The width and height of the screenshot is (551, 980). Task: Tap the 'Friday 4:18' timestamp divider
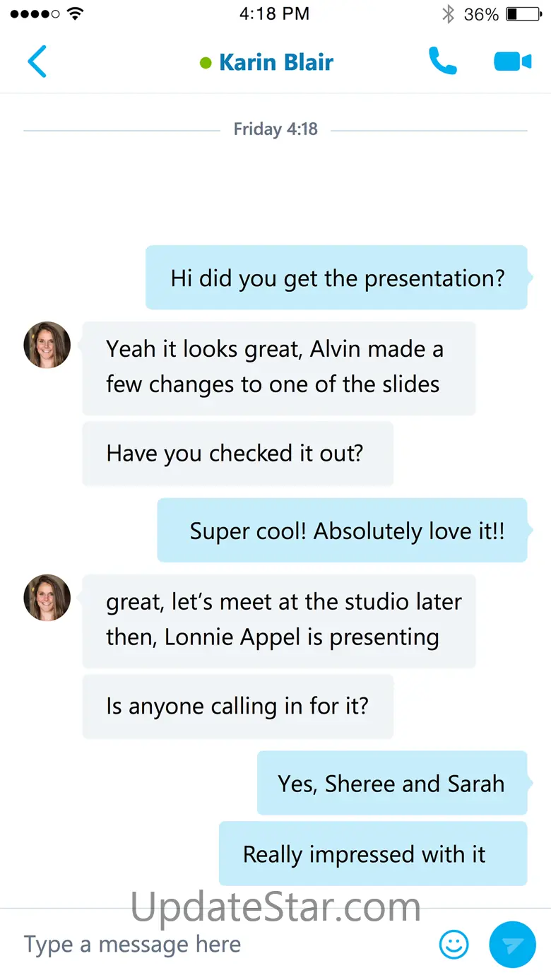click(275, 130)
